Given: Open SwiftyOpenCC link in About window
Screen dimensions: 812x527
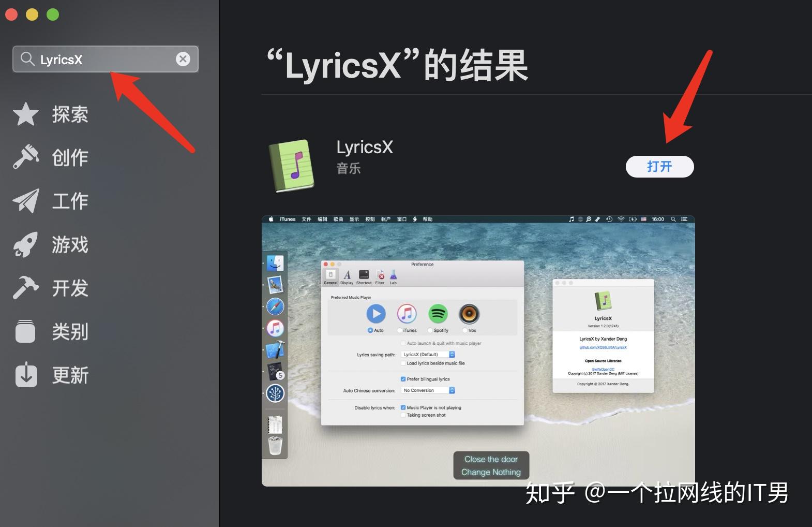Looking at the screenshot, I should [603, 369].
